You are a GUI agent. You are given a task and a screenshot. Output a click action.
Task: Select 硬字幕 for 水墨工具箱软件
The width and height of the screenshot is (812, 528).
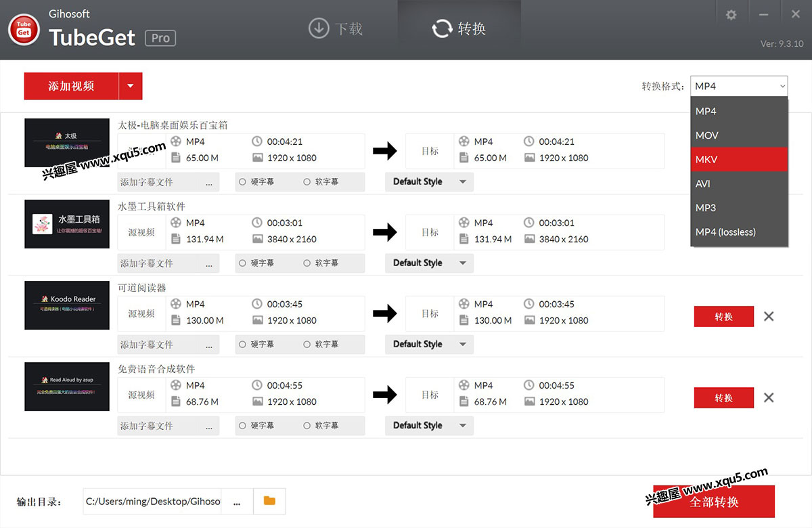pyautogui.click(x=256, y=263)
